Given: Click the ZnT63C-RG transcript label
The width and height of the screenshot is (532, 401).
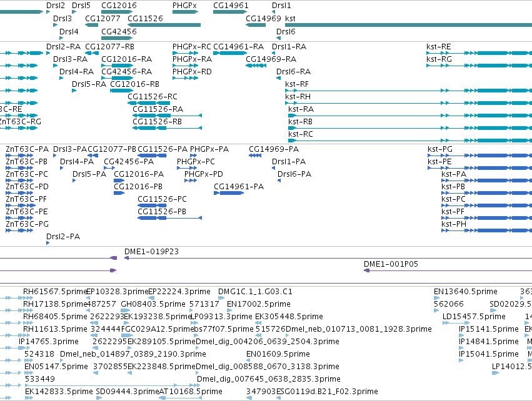Looking at the screenshot, I should click(x=21, y=121).
